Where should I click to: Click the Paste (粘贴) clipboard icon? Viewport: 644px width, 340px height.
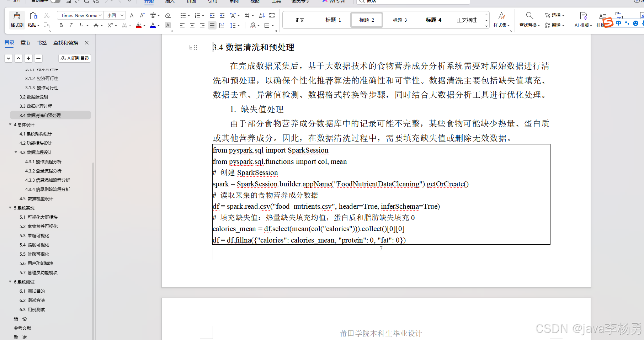(x=33, y=16)
